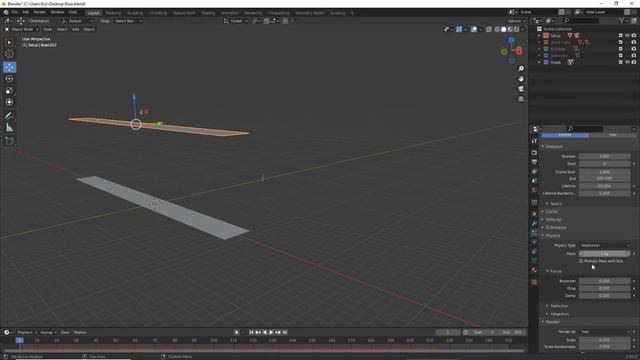This screenshot has height=360, width=640.
Task: Open the Output properties tab
Action: (534, 162)
